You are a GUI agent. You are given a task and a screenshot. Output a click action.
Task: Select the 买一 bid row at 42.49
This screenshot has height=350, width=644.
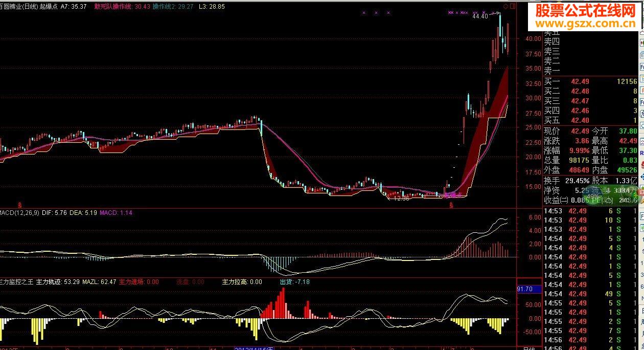pos(590,81)
